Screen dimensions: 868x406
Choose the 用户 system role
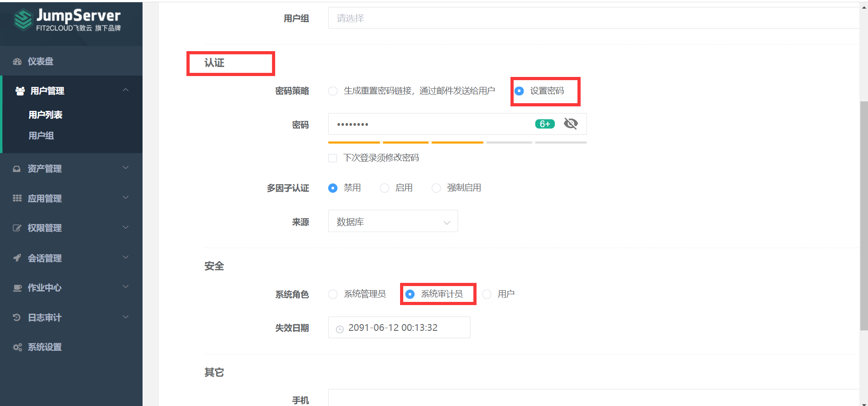pyautogui.click(x=486, y=294)
